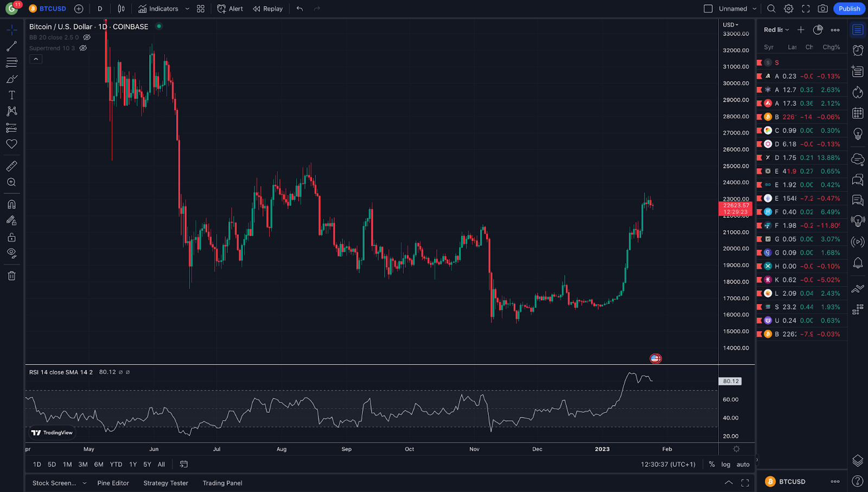The width and height of the screenshot is (868, 492).
Task: Undo the last chart action
Action: pyautogui.click(x=299, y=9)
